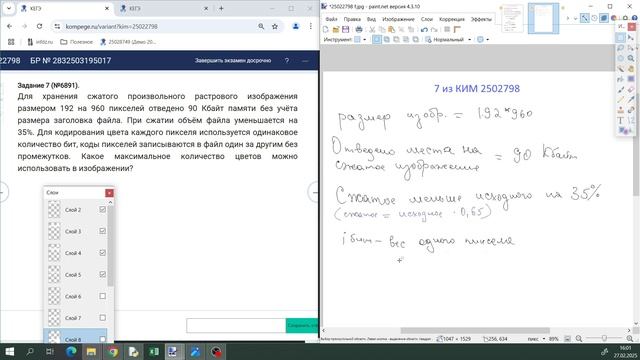Click the green save answer button
Image resolution: width=640 pixels, height=360 pixels.
click(302, 326)
